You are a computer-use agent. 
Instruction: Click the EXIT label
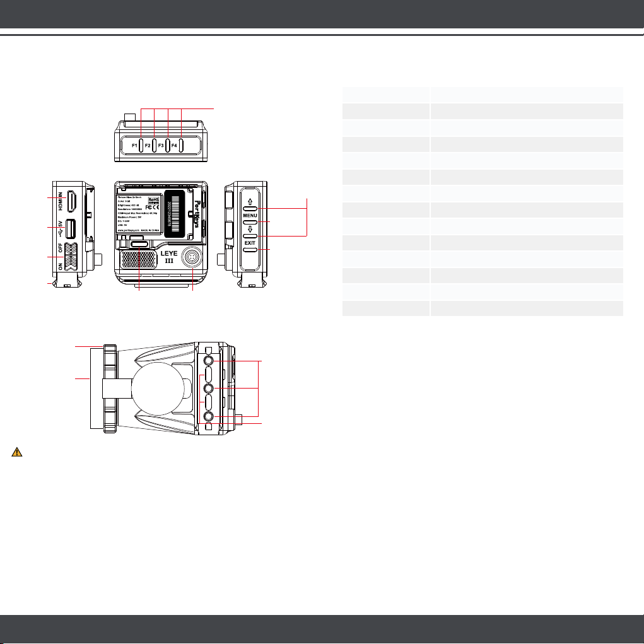[250, 243]
